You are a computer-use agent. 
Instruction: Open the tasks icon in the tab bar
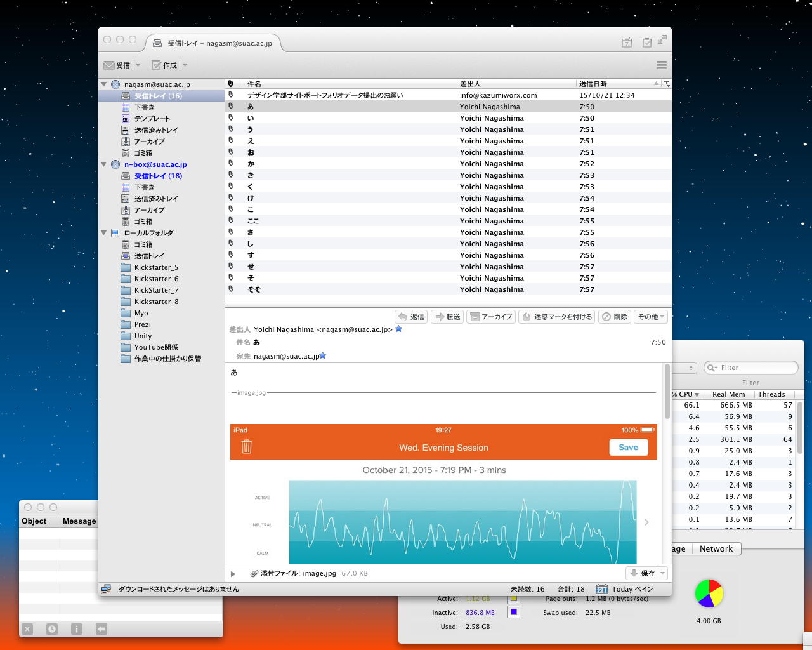[x=646, y=43]
